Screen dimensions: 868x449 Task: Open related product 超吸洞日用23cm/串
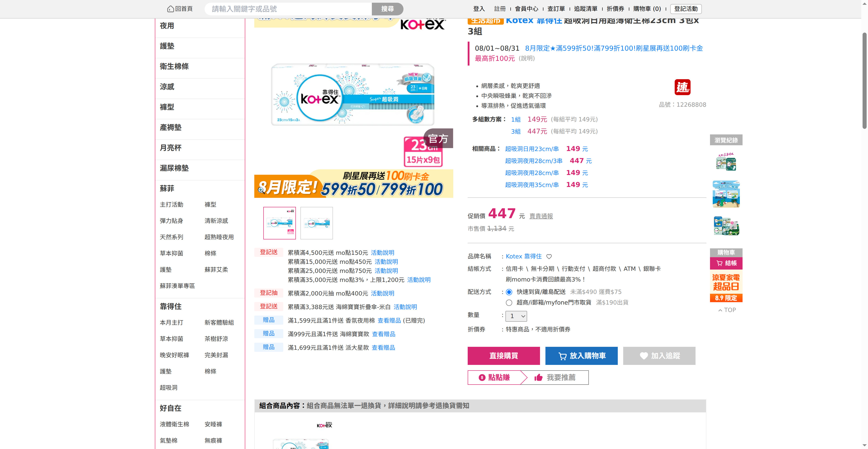532,149
